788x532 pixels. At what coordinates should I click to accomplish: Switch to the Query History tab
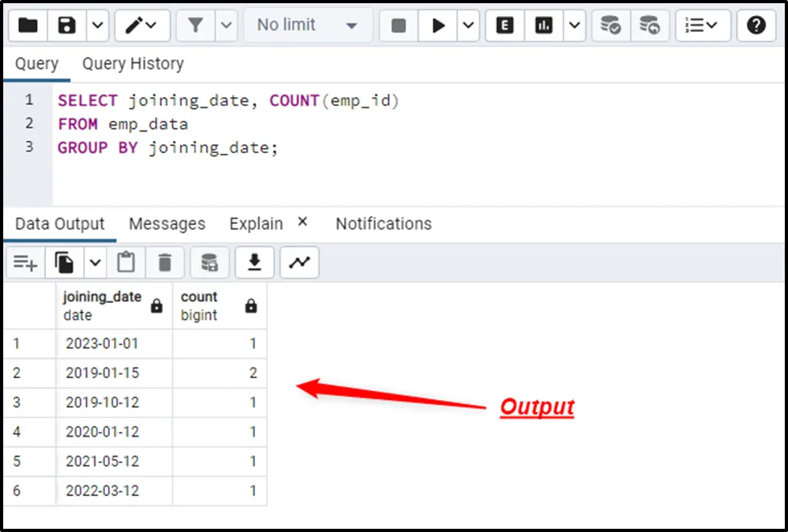tap(133, 64)
